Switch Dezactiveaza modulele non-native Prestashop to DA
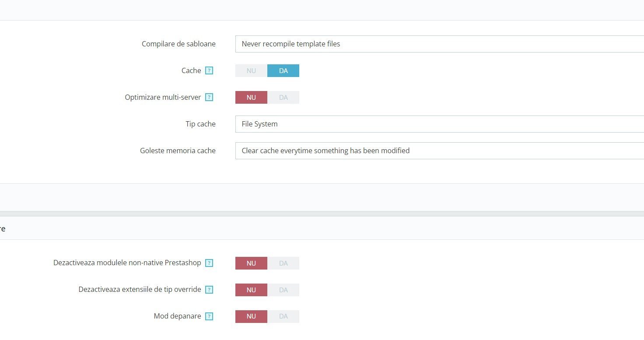The height and width of the screenshot is (340, 644). click(283, 263)
